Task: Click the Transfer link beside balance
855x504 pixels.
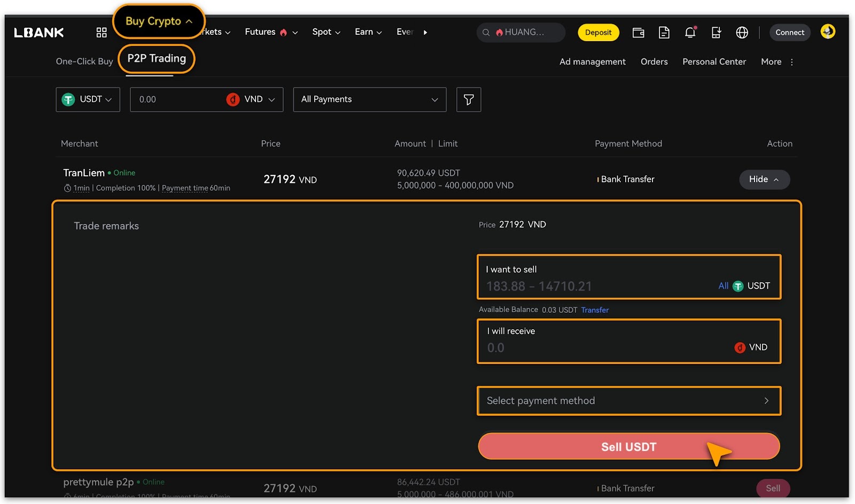Action: 595,310
